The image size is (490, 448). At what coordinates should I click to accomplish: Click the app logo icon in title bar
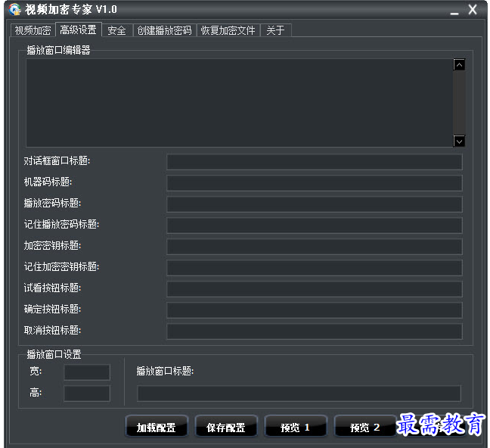(14, 9)
